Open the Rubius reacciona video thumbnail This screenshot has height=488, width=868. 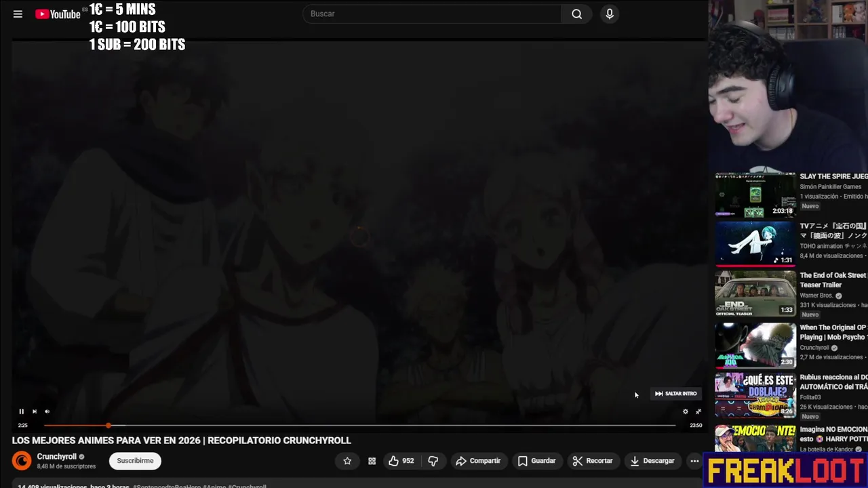[x=755, y=395]
